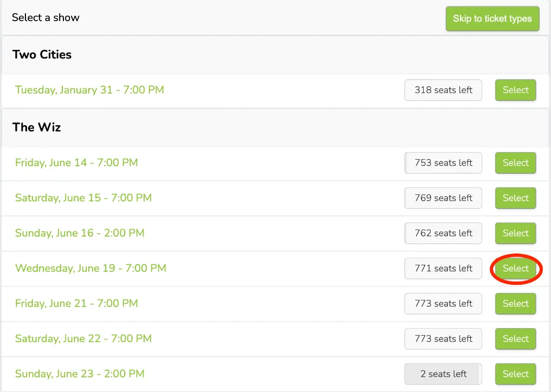The image size is (551, 392).
Task: Click the 769 seats left badge
Action: [443, 198]
